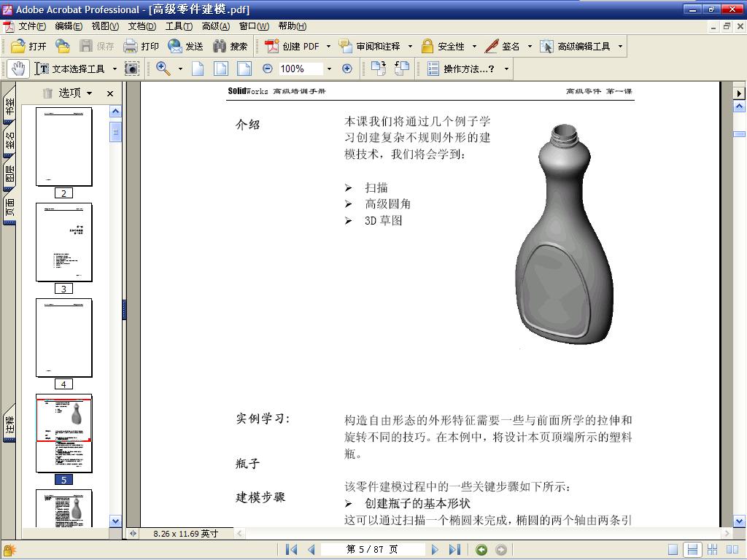Open the 工具(T) menu
Viewport: 747px width, 560px height.
179,26
